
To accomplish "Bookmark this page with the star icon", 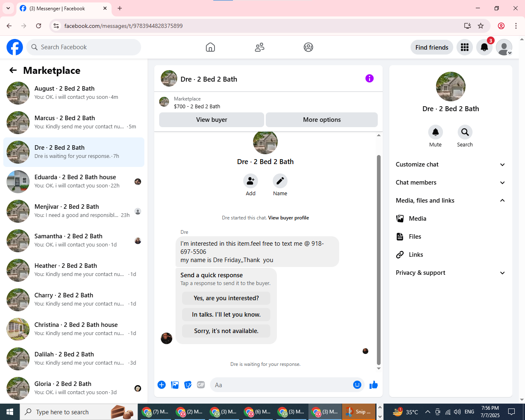I will pyautogui.click(x=481, y=26).
